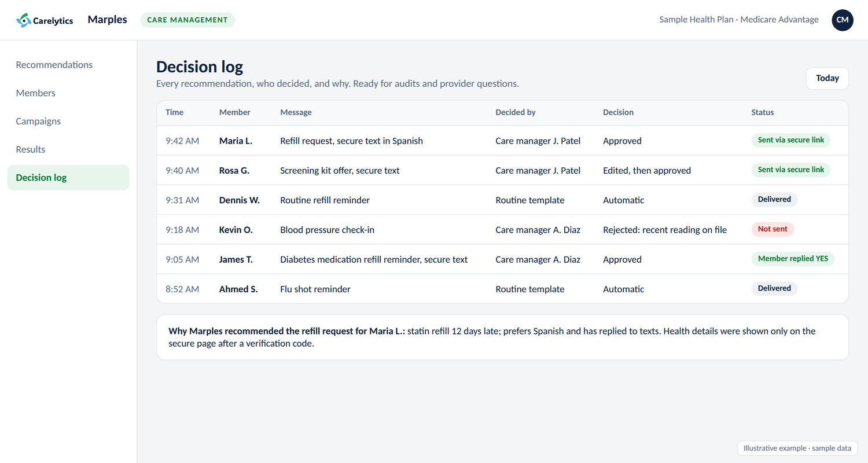Click the 9:18 AM time entry
This screenshot has height=463, width=868.
tap(182, 230)
